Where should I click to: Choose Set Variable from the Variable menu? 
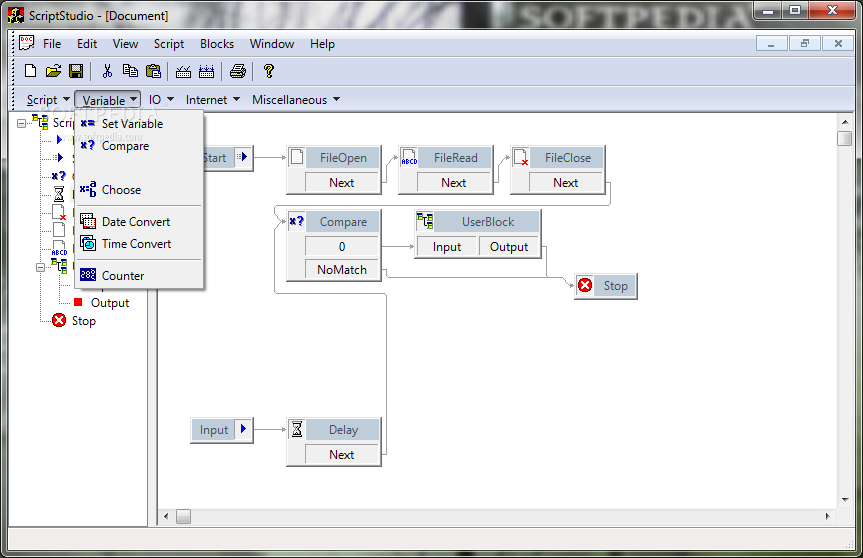(139, 124)
